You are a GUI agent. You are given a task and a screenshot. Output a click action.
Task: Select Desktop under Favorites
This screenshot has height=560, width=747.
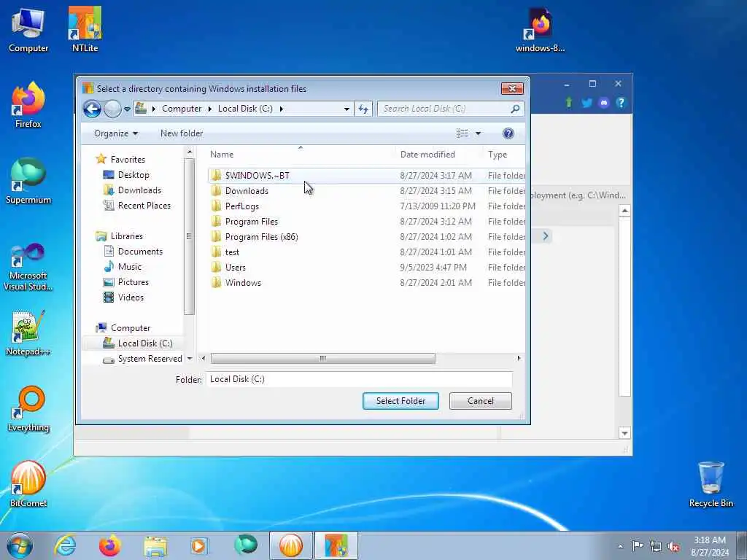click(x=133, y=175)
